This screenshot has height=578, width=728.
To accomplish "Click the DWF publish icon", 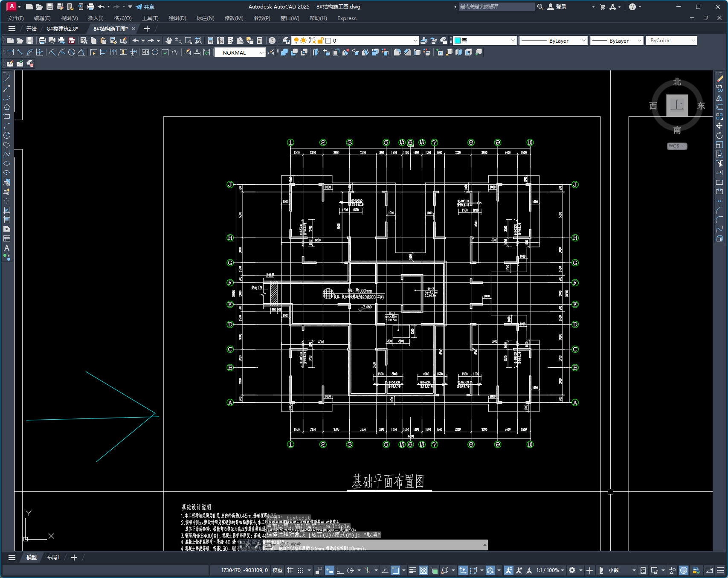I will click(72, 41).
